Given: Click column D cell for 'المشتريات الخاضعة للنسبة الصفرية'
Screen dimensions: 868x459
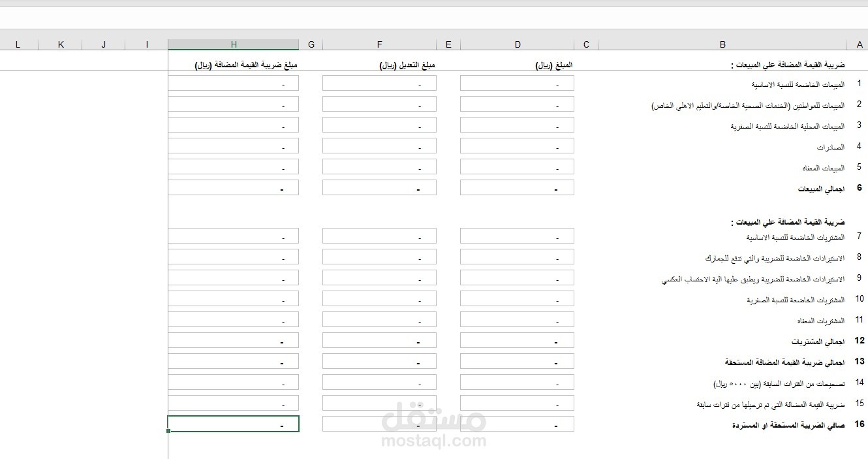Looking at the screenshot, I should click(518, 298).
